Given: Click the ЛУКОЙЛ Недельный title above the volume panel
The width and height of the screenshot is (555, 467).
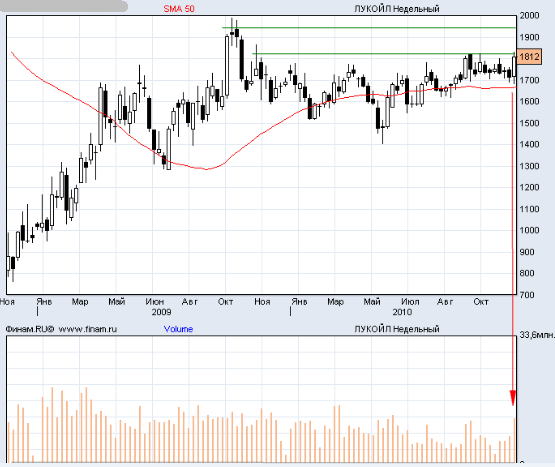Looking at the screenshot, I should click(x=397, y=329).
